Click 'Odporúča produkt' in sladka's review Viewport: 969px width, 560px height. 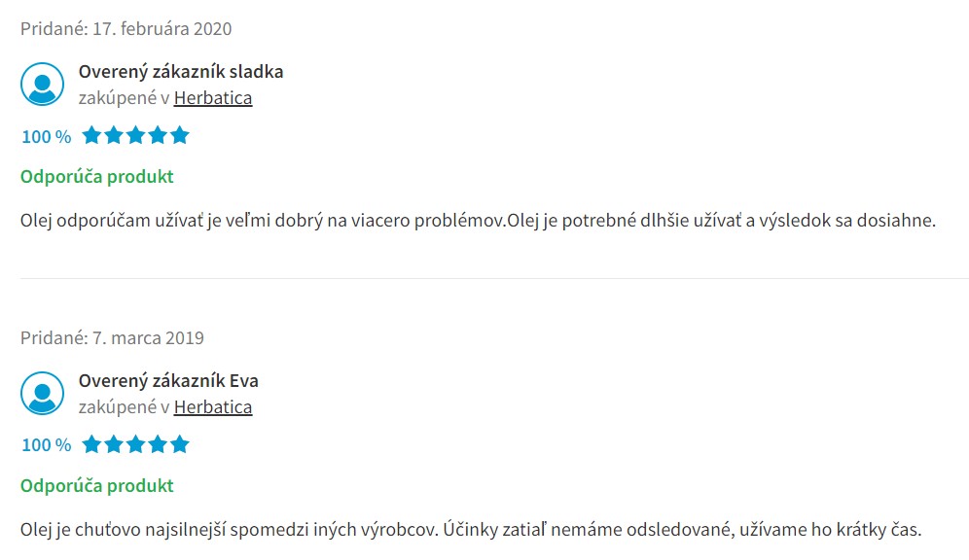97,177
